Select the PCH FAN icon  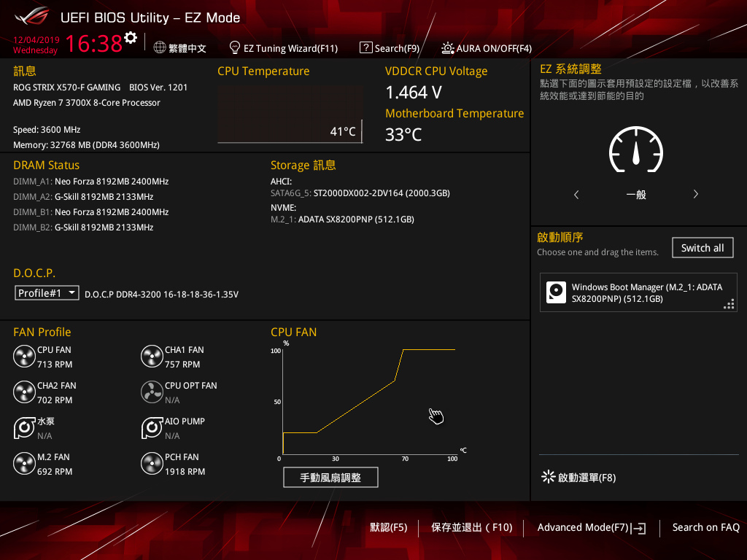pyautogui.click(x=152, y=464)
